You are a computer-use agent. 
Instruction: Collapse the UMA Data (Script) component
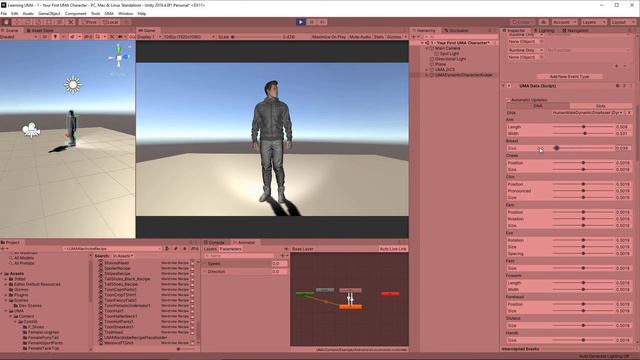pos(503,86)
